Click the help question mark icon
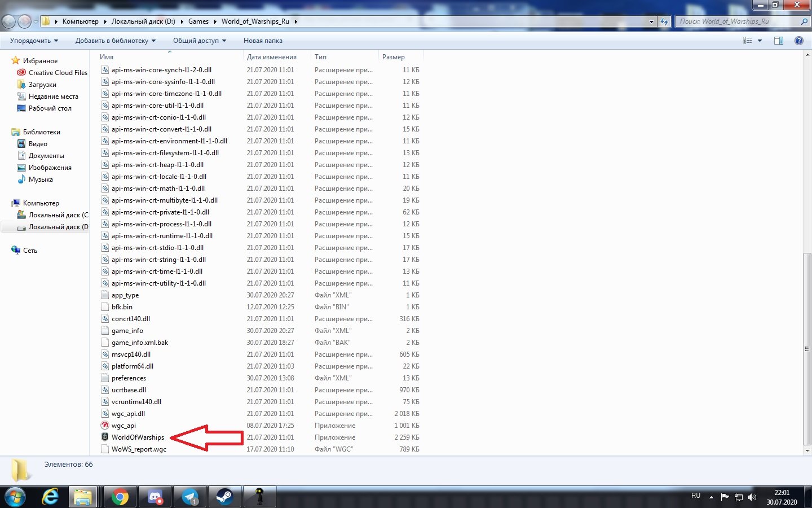Viewport: 812px width, 508px height. tap(798, 41)
